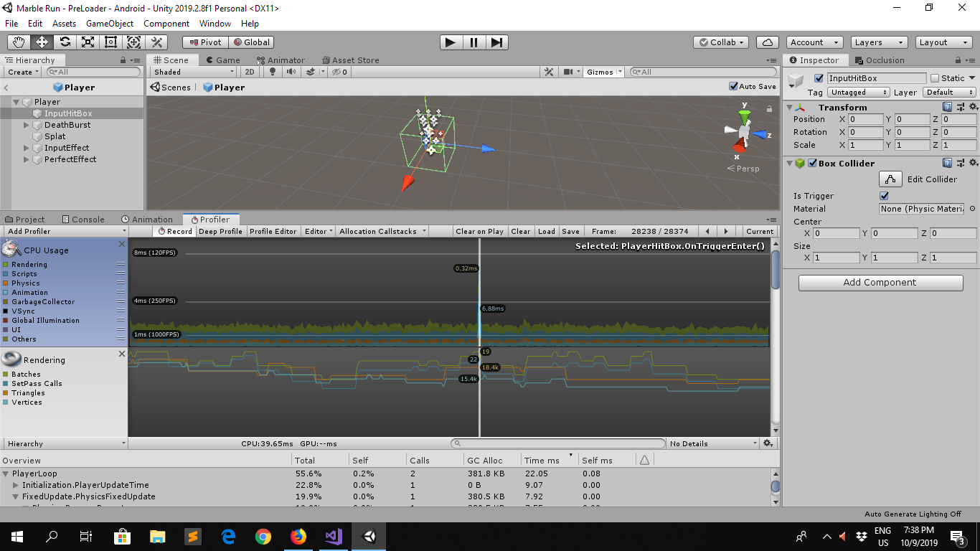
Task: Select the Rect Transform tool
Action: tap(111, 42)
